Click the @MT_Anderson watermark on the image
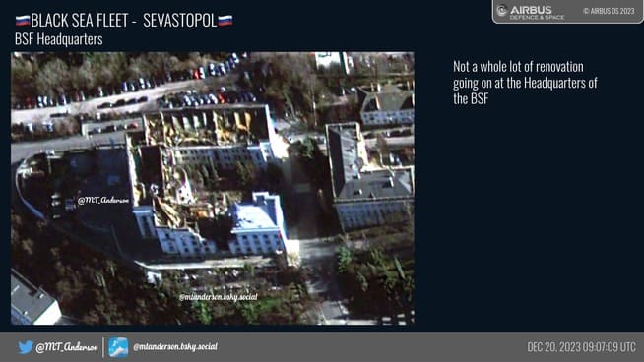Image resolution: width=644 pixels, height=362 pixels. click(103, 201)
